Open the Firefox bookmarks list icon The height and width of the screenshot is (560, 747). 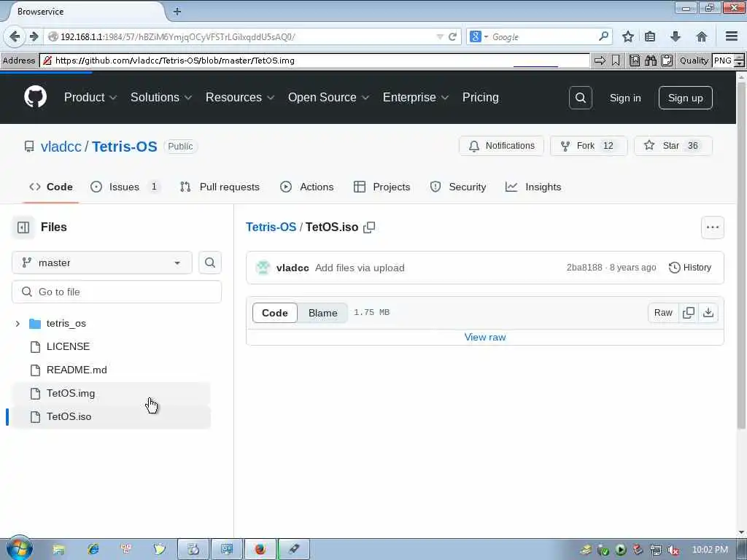click(650, 36)
